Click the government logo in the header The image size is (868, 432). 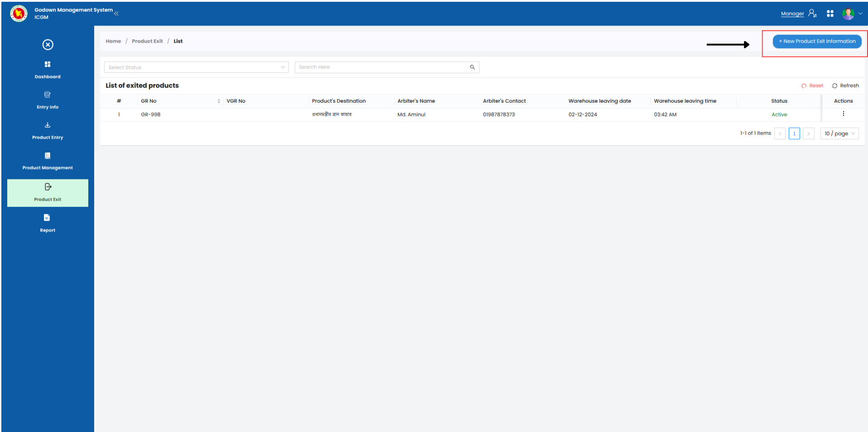[19, 13]
